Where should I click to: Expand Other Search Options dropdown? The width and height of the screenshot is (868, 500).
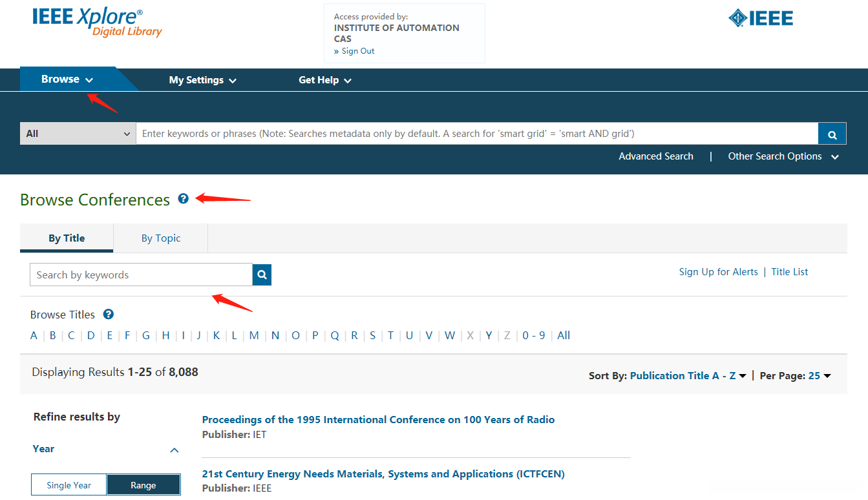click(783, 156)
